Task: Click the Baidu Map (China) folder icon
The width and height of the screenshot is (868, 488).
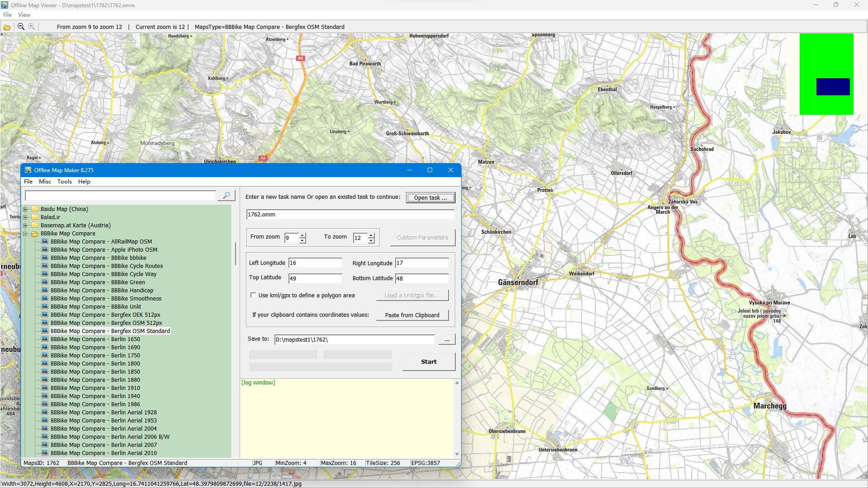Action: click(35, 209)
